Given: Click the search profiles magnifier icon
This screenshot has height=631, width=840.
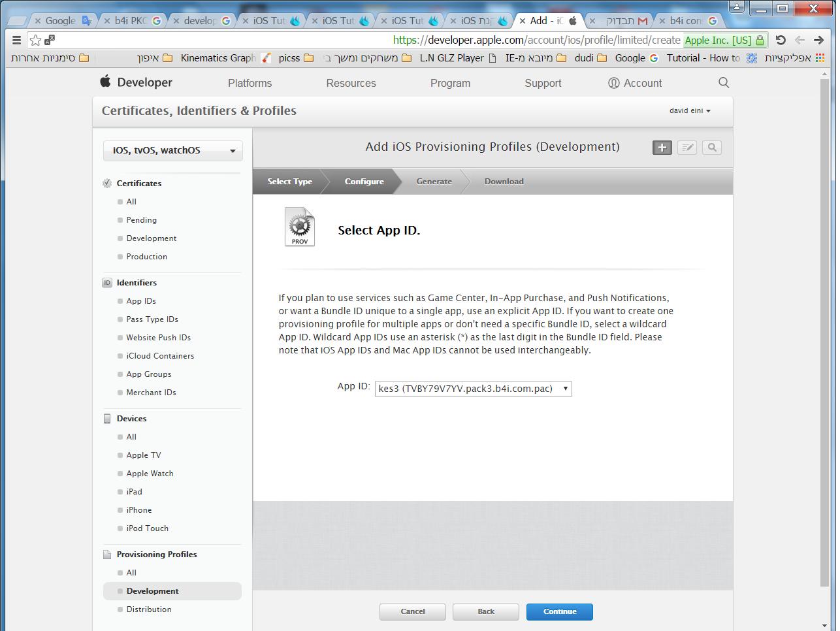Looking at the screenshot, I should [712, 148].
